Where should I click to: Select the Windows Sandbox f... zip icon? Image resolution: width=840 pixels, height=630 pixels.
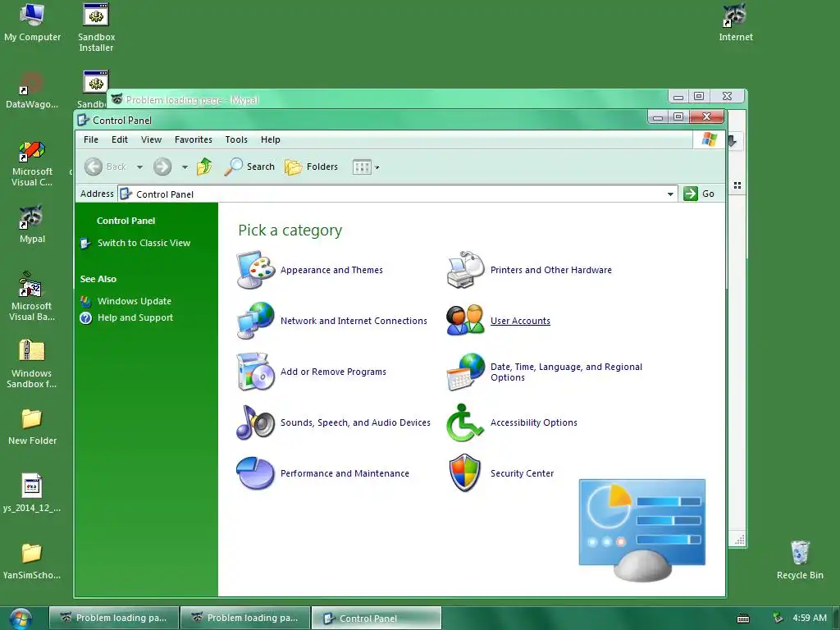pos(32,364)
